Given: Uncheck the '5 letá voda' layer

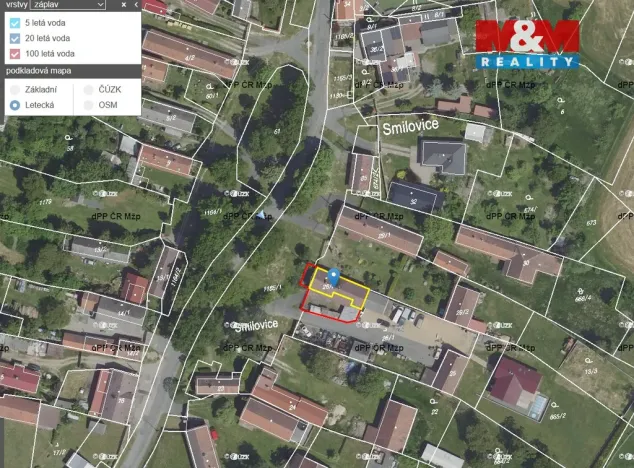Looking at the screenshot, I should (15, 23).
